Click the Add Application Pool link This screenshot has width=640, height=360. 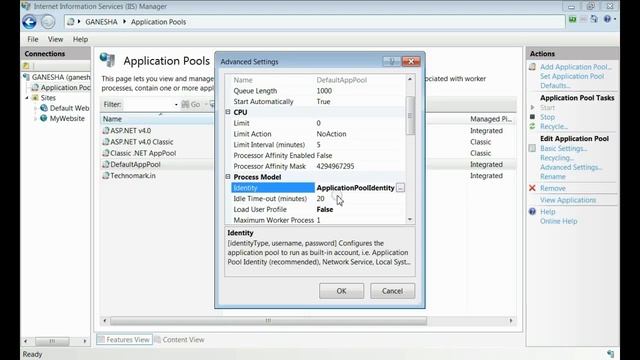576,67
